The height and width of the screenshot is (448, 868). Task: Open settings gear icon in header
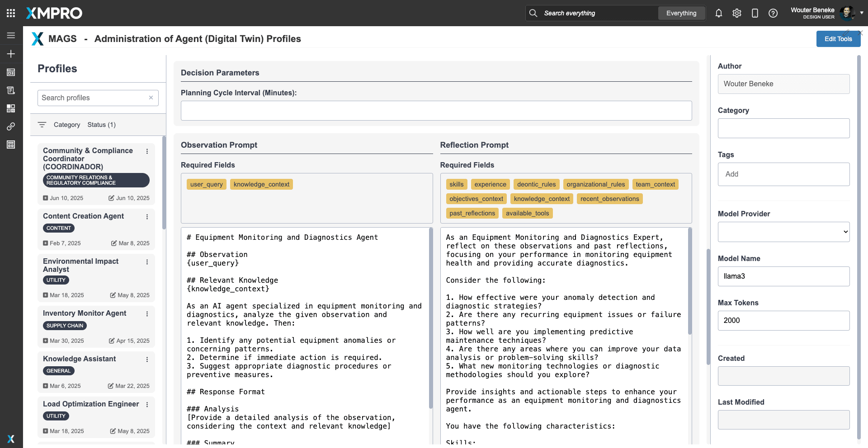[x=736, y=13]
